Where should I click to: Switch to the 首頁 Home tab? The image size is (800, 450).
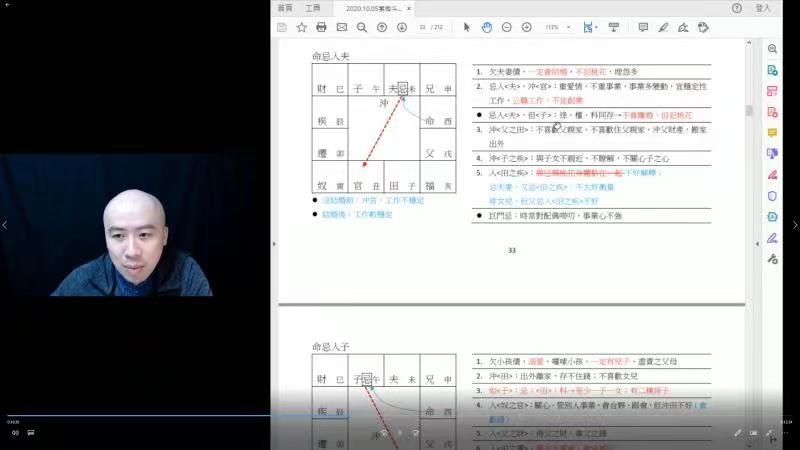coord(285,8)
